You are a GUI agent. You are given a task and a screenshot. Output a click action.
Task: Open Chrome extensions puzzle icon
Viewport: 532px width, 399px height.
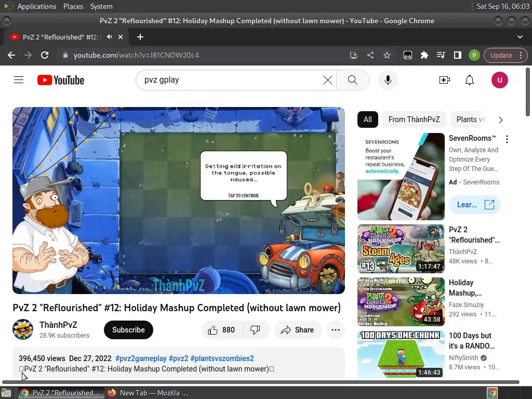(424, 55)
